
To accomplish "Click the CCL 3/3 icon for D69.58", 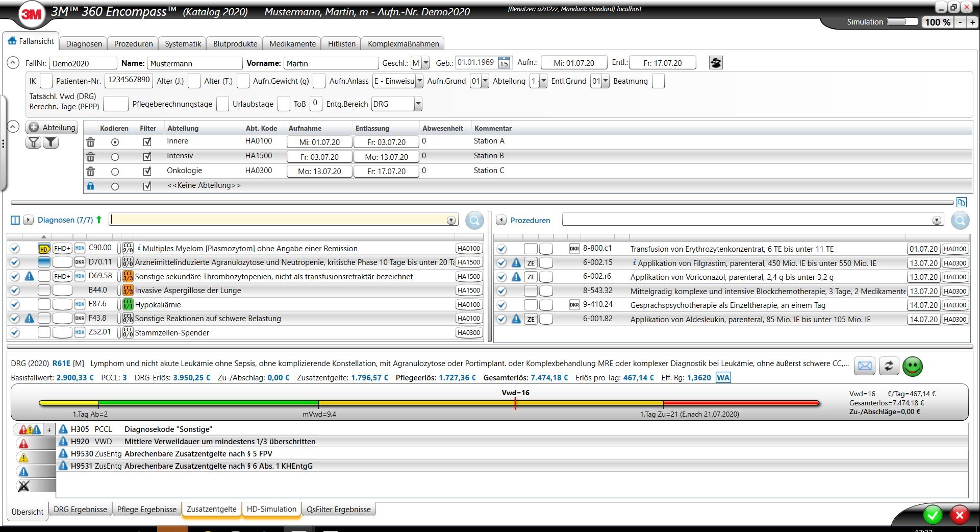I will point(128,276).
